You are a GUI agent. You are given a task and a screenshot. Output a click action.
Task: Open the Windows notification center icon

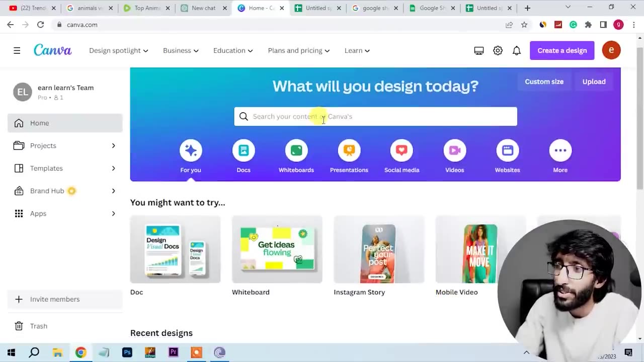click(x=628, y=352)
